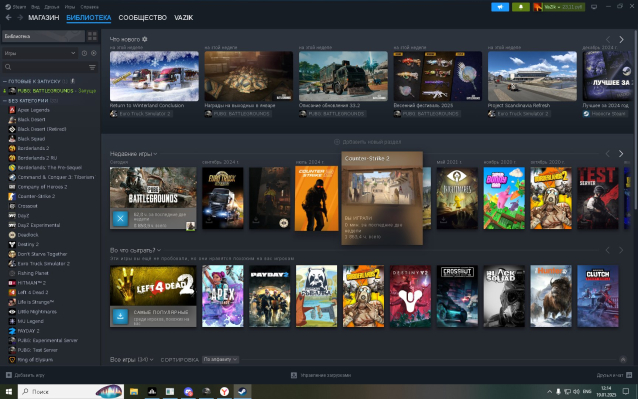The height and width of the screenshot is (399, 638).
Task: Stop PUBG with the blue X button
Action: point(120,218)
